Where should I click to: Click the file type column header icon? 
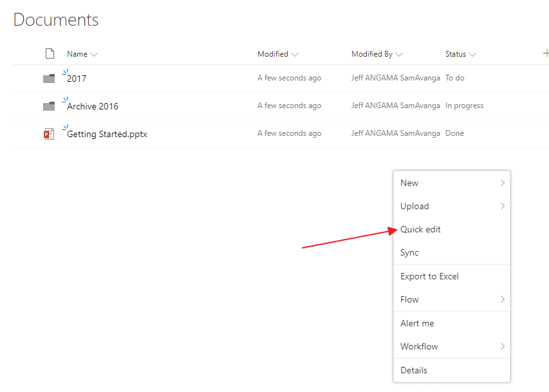point(50,53)
